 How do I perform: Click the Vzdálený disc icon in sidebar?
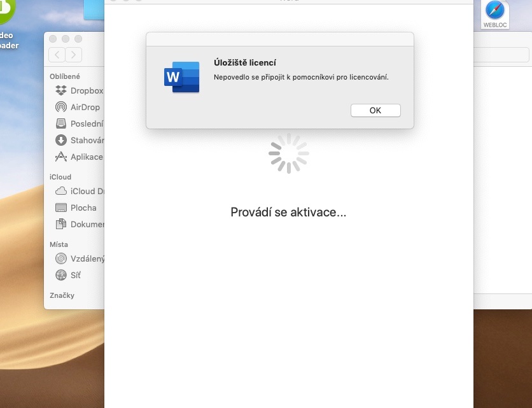coord(61,258)
